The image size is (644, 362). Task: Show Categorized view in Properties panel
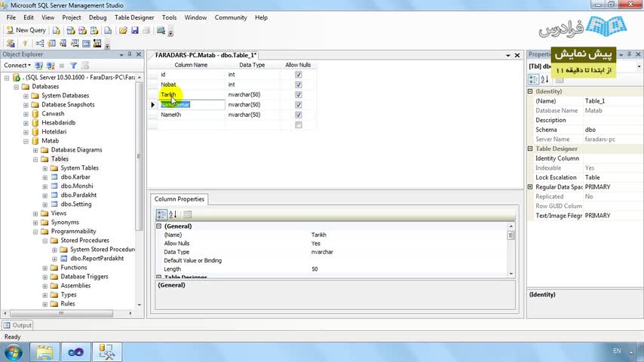point(533,79)
